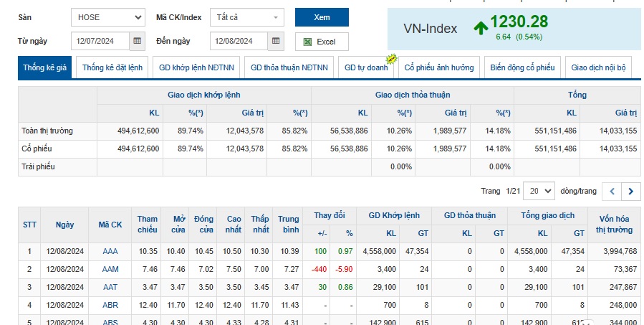Image resolution: width=644 pixels, height=325 pixels.
Task: Select the GD tự doanh tab
Action: pos(365,68)
